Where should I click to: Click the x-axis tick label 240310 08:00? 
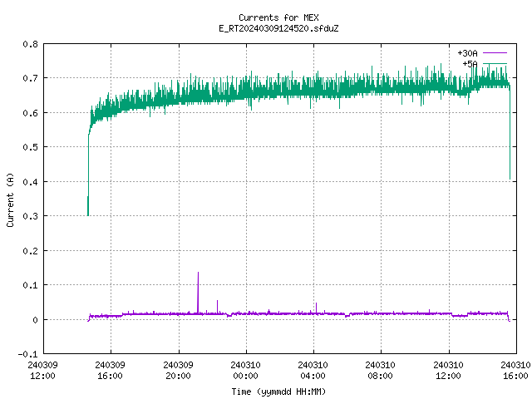pos(381,370)
